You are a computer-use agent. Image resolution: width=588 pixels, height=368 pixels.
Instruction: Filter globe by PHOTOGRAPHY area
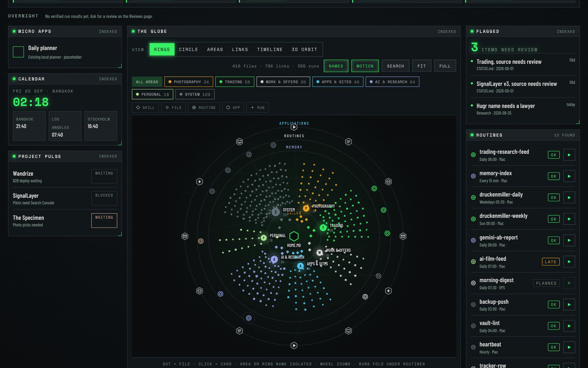189,82
